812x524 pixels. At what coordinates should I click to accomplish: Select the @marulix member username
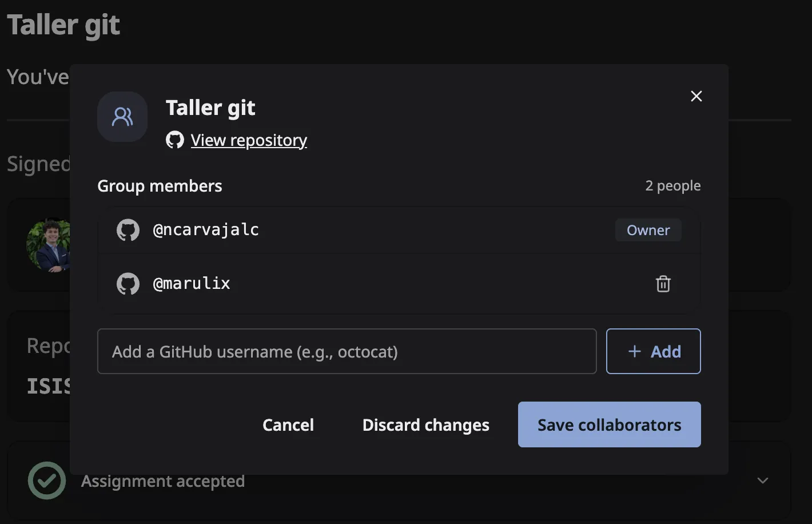(x=192, y=283)
